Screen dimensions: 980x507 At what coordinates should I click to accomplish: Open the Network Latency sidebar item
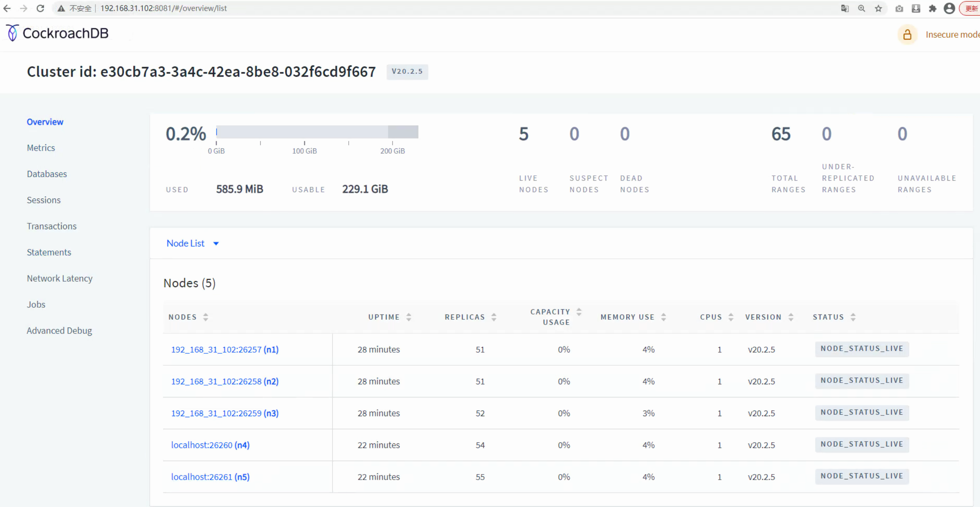60,279
